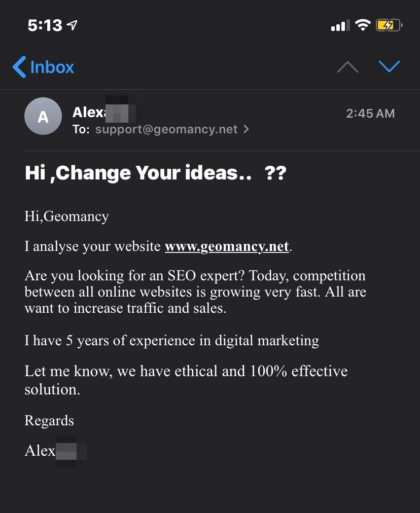Go to previous message up arrow
The image size is (420, 513).
click(347, 67)
